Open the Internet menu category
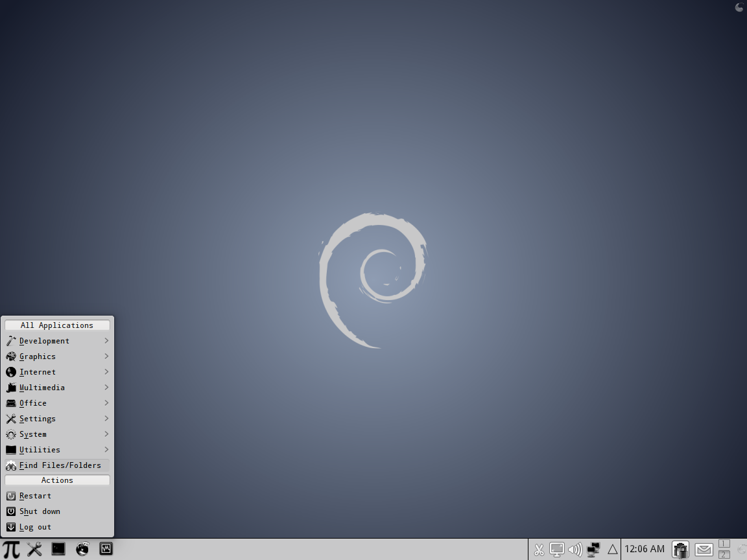 point(57,372)
